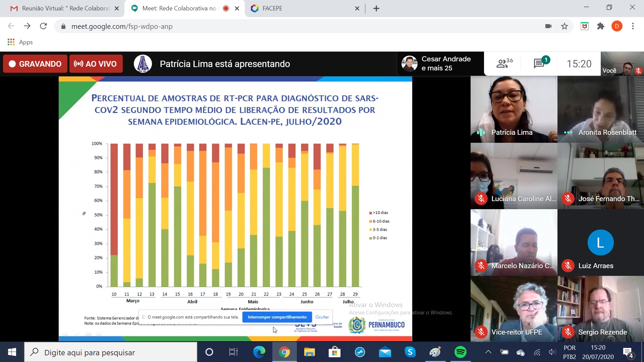The image size is (644, 362).
Task: Go back in browser history
Action: (11, 26)
